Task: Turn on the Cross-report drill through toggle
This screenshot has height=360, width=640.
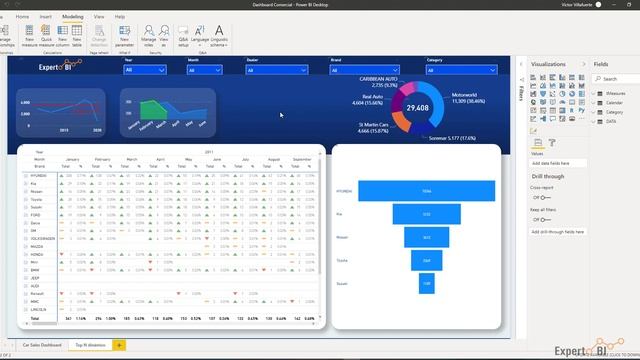Action: point(545,198)
